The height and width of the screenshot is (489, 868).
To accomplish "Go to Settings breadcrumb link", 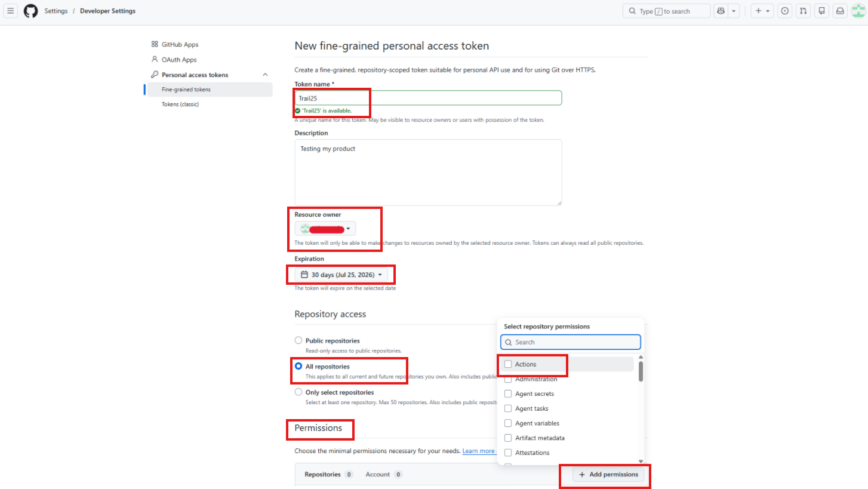I will (56, 11).
